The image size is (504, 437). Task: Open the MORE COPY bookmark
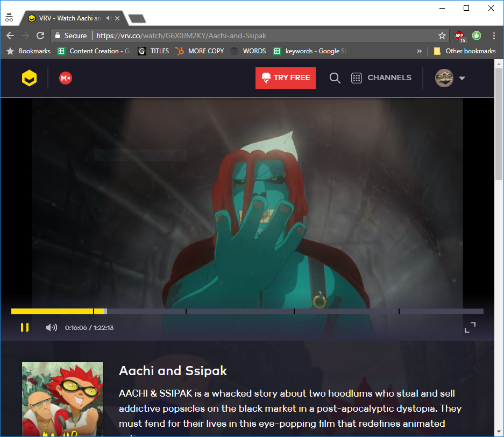tap(200, 51)
